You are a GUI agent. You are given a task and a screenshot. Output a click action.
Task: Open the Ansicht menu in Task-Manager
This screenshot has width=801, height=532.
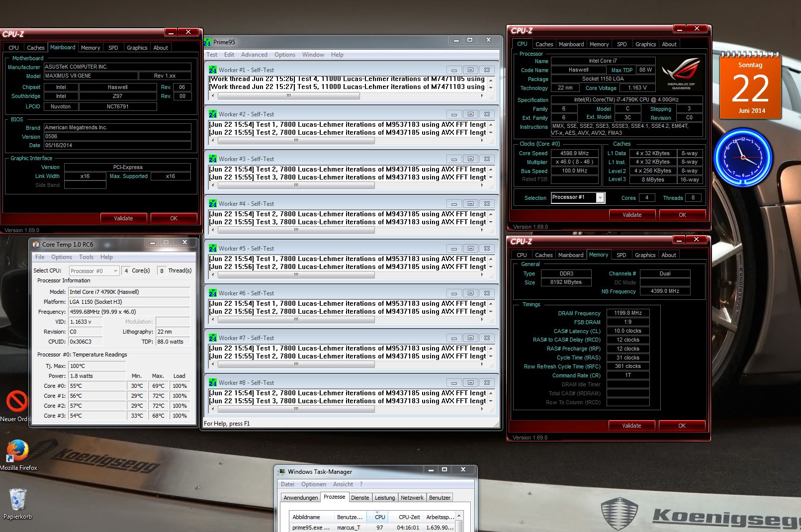click(343, 484)
